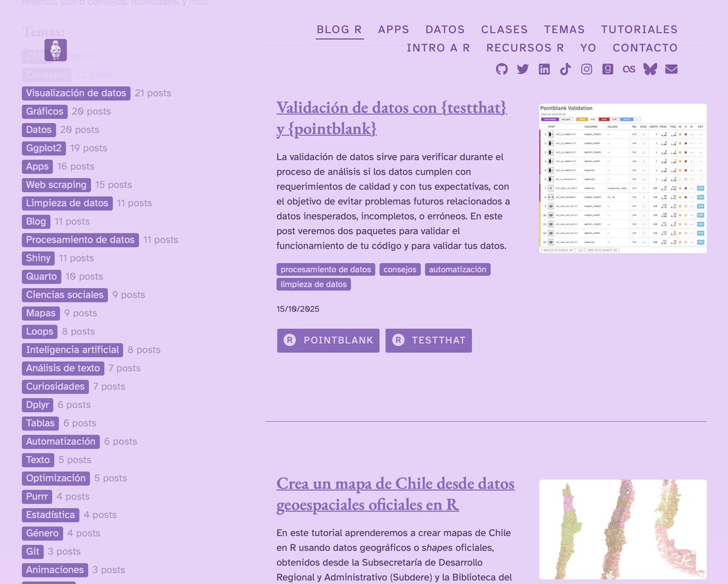Image resolution: width=728 pixels, height=584 pixels.
Task: Select the 'Datos' topic tag
Action: (39, 129)
